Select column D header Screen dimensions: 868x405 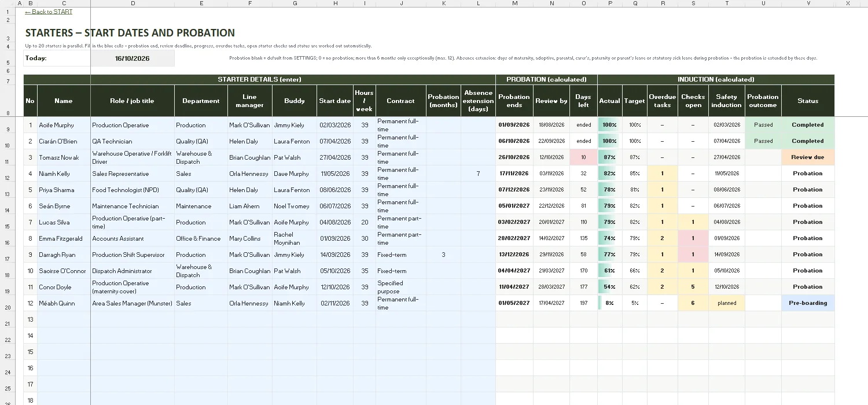[133, 3]
